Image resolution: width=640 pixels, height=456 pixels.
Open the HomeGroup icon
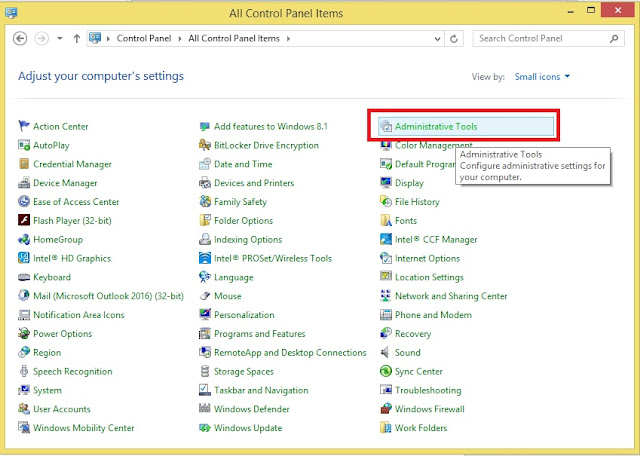point(24,239)
